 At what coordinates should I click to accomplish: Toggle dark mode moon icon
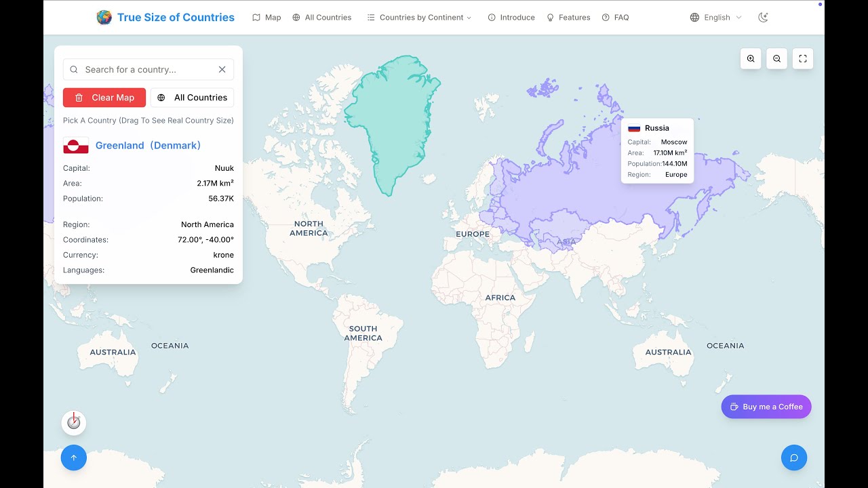click(763, 18)
